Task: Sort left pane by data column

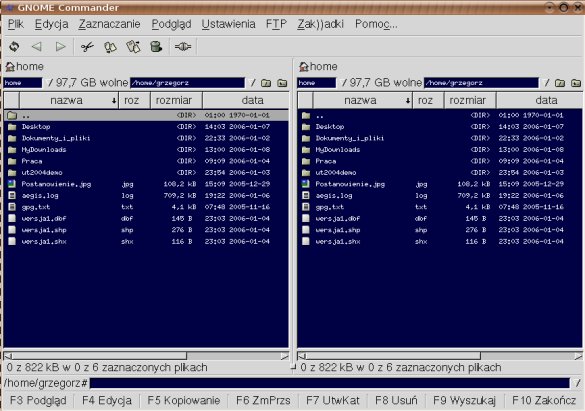Action: pos(245,100)
